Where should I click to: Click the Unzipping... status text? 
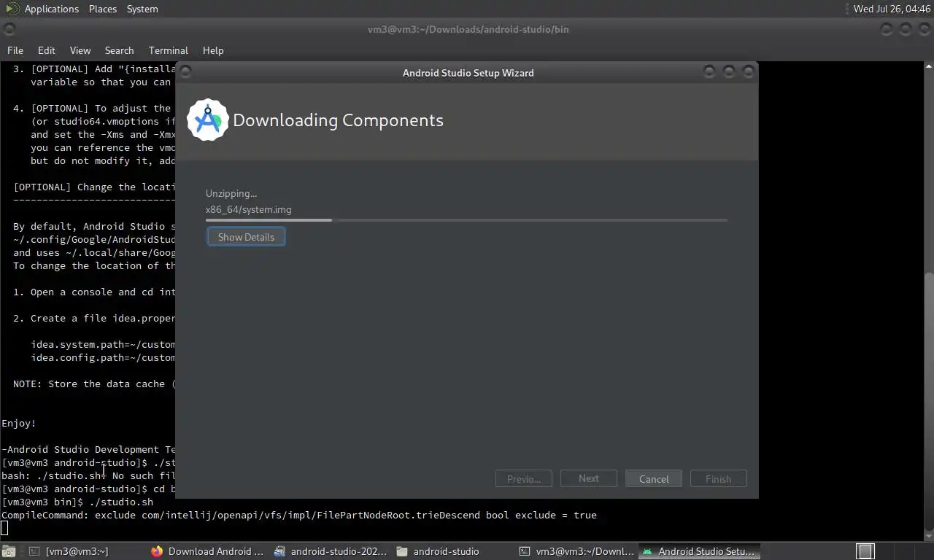(x=231, y=193)
